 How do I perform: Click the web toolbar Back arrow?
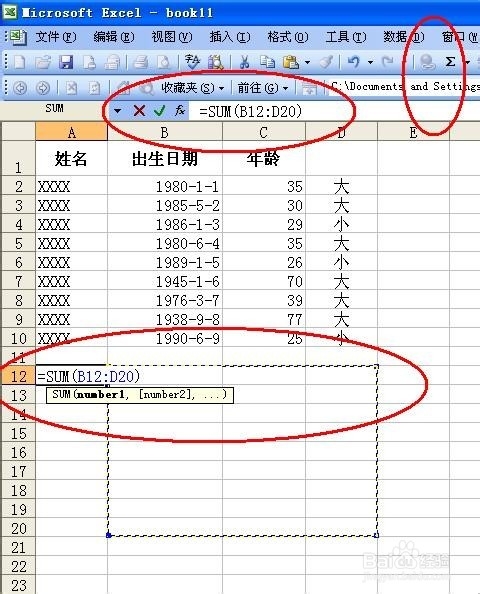(20, 88)
